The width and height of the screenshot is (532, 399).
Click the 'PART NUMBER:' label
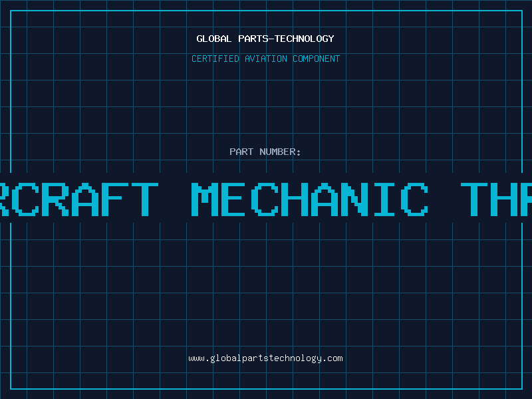[x=265, y=152]
